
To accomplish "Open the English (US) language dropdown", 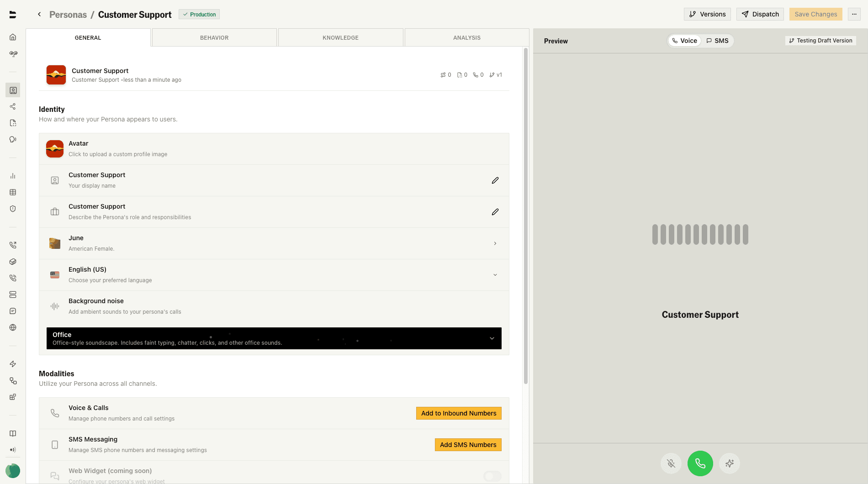I will pyautogui.click(x=495, y=275).
